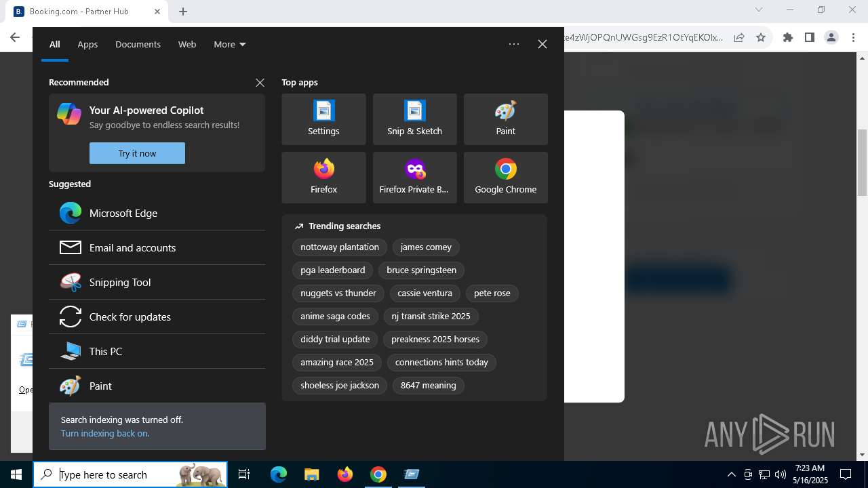This screenshot has height=488, width=868.
Task: Launch Firefox tile in Top apps
Action: point(323,178)
